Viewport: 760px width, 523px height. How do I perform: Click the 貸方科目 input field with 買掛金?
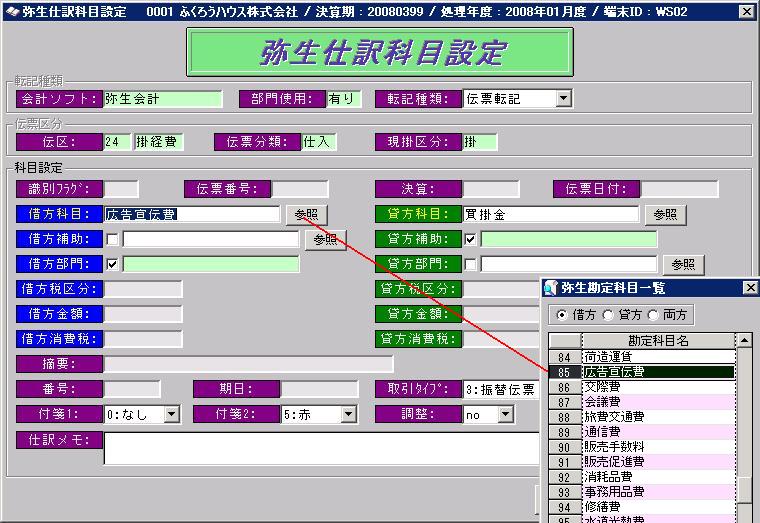551,214
